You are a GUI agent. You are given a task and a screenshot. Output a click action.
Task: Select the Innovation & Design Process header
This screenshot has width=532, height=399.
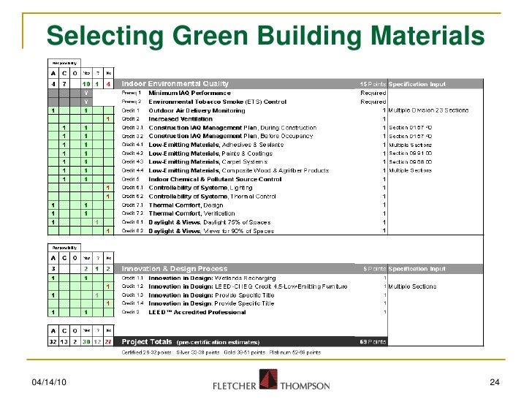tap(175, 269)
